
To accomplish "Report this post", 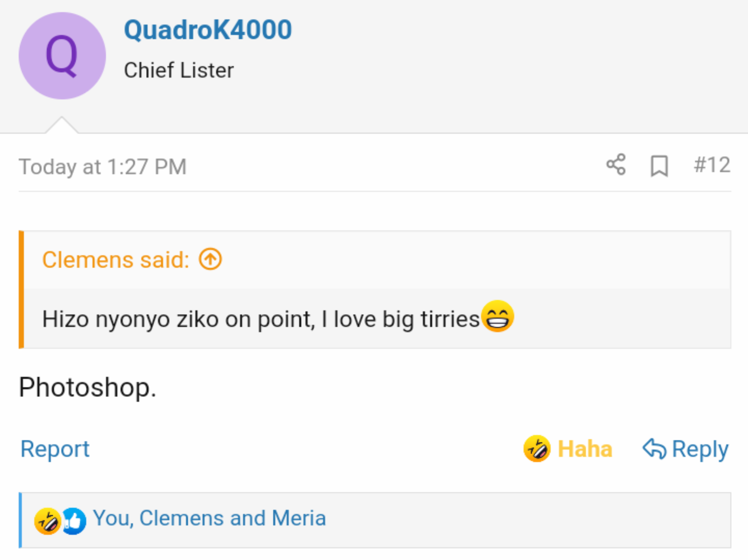I will (55, 449).
